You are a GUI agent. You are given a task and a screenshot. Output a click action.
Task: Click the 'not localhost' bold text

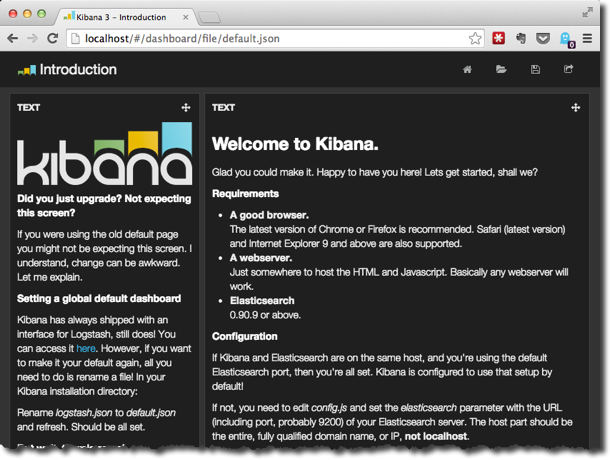(436, 436)
